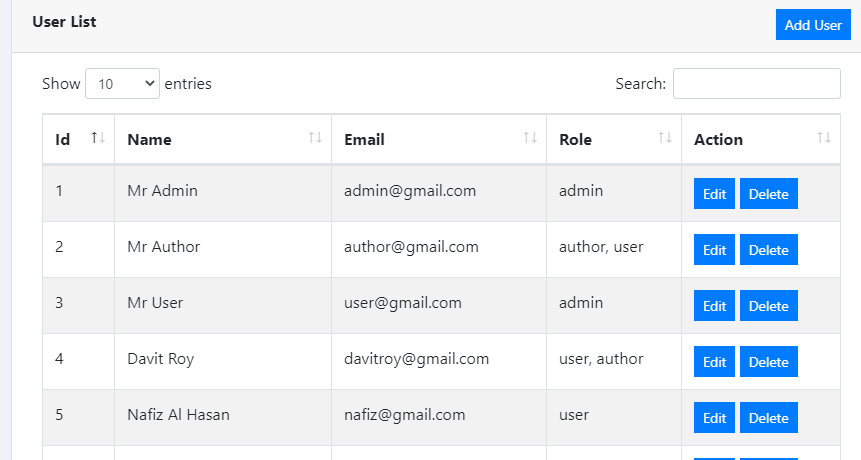
Task: Edit Nafiz Al Hasan's account
Action: click(x=714, y=418)
